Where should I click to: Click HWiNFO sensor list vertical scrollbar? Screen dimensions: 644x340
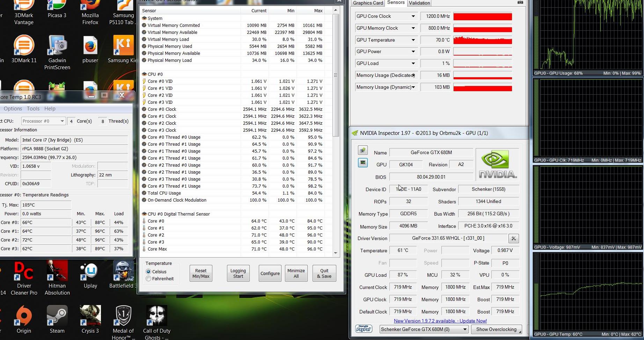tap(336, 75)
